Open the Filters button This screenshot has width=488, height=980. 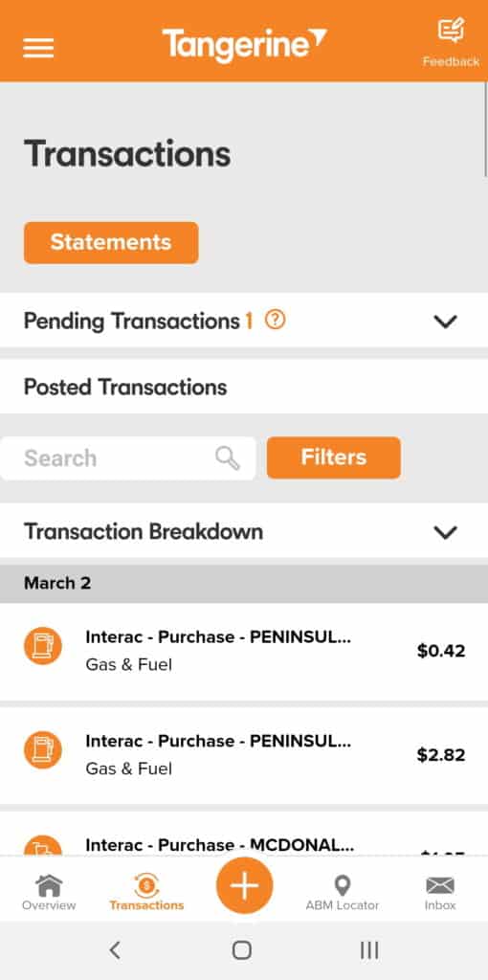coord(334,457)
